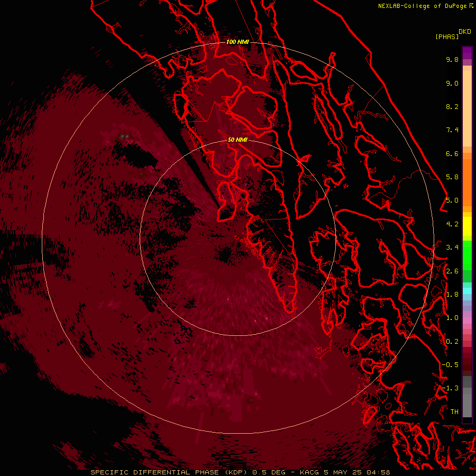This screenshot has height=476, width=476.
Task: Click the 5.8 value on the color scale
Action: pyautogui.click(x=452, y=177)
